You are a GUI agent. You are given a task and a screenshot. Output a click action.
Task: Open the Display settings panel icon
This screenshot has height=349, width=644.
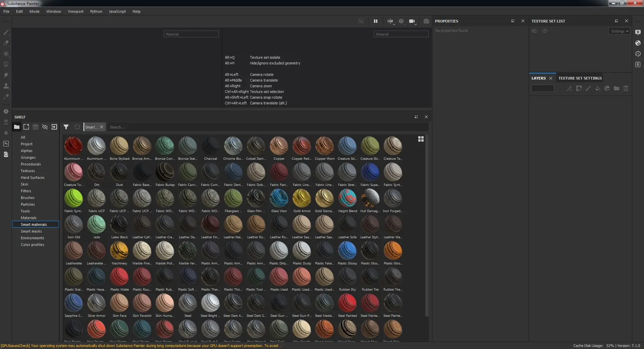tap(638, 32)
